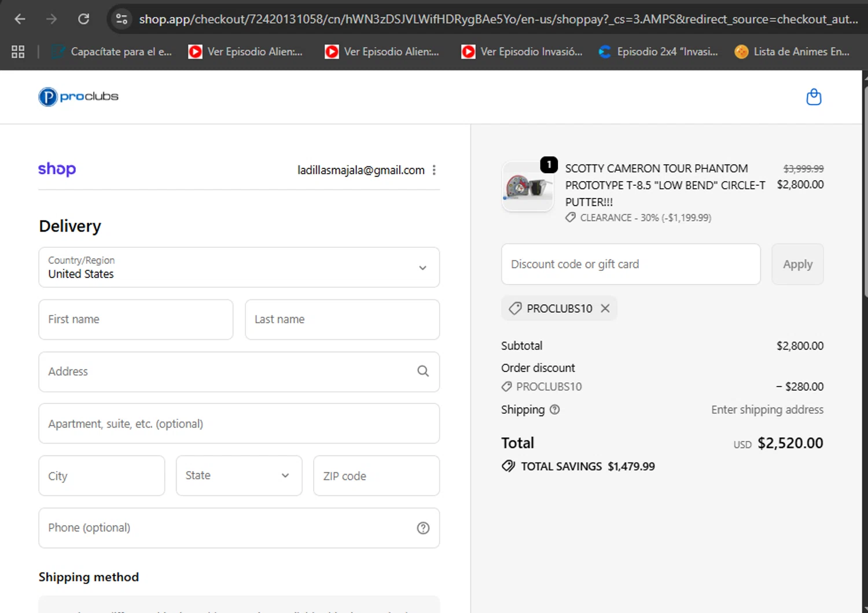Go back with the browser back arrow
Screen dimensions: 868x613
pos(20,19)
